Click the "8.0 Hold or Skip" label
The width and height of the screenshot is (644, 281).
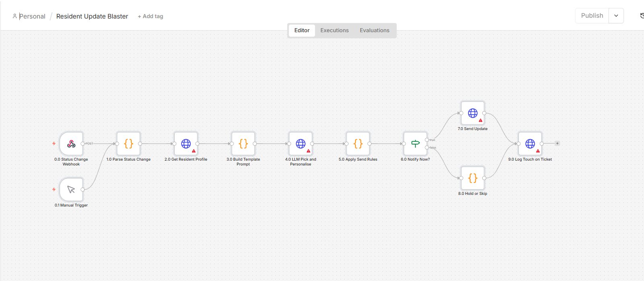(473, 194)
